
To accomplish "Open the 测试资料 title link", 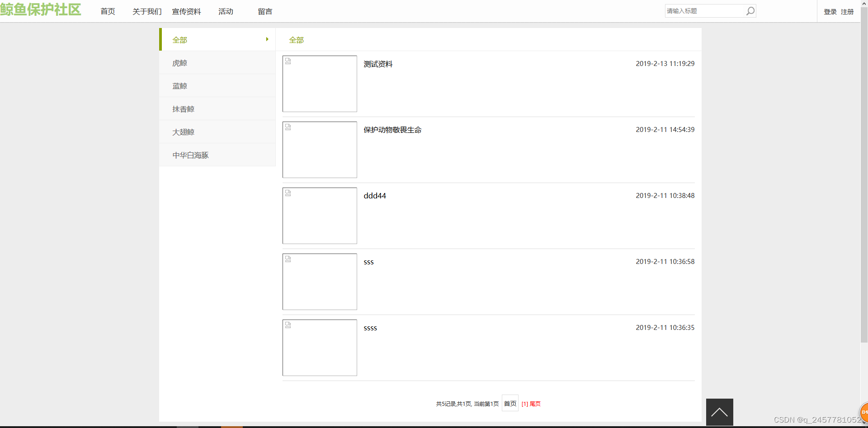I will pos(378,64).
